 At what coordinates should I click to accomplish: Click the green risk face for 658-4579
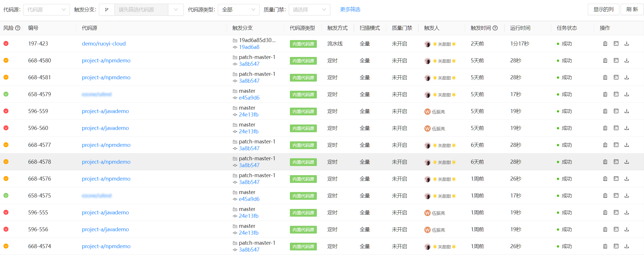point(6,94)
